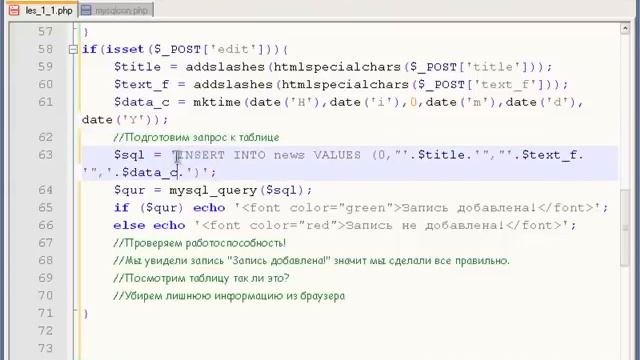Switch to the les_1_1.php tab
Viewport: 640px width, 360px height.
[41, 10]
